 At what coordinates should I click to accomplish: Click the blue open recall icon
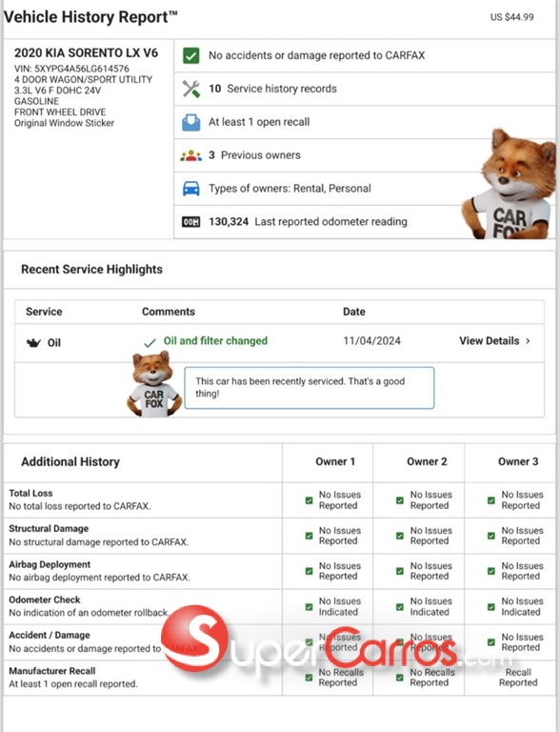coord(190,122)
